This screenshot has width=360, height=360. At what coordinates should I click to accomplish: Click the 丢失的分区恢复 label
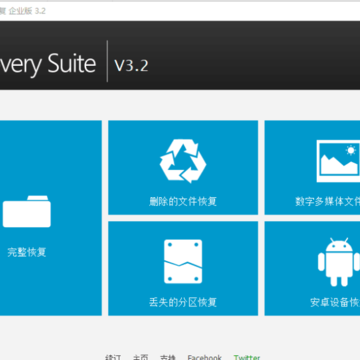click(x=183, y=302)
